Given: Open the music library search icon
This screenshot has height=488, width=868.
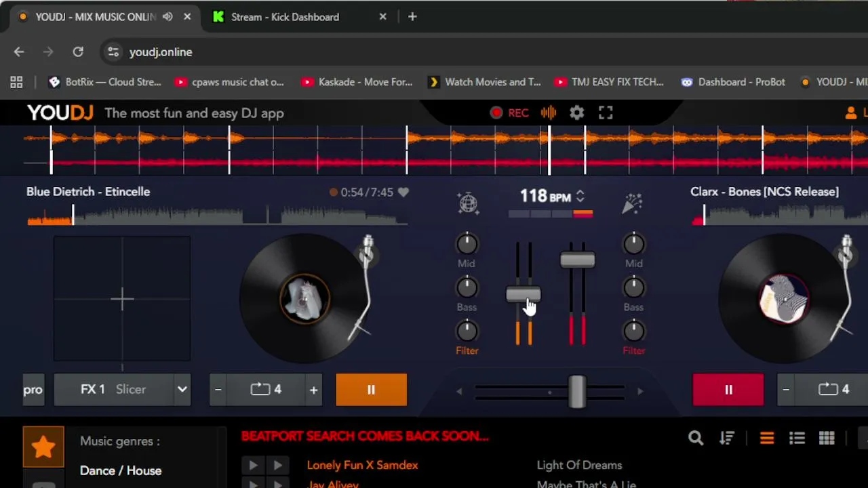Looking at the screenshot, I should (696, 439).
